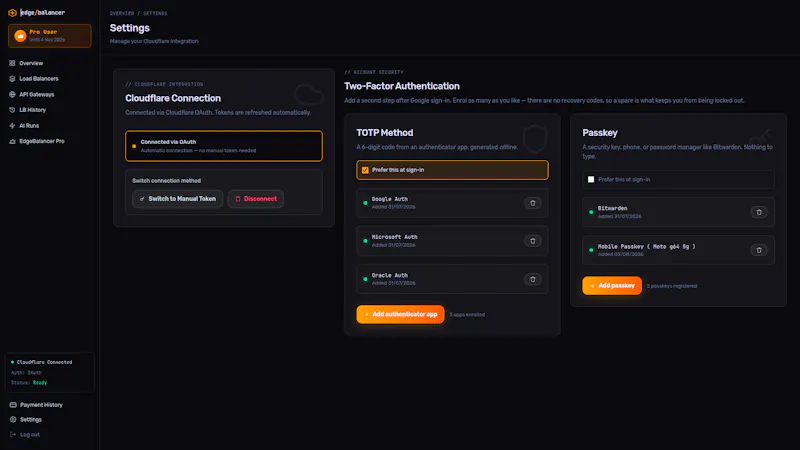Delete the Google Auth authenticator
Screen dimensions: 800x450
[533, 203]
